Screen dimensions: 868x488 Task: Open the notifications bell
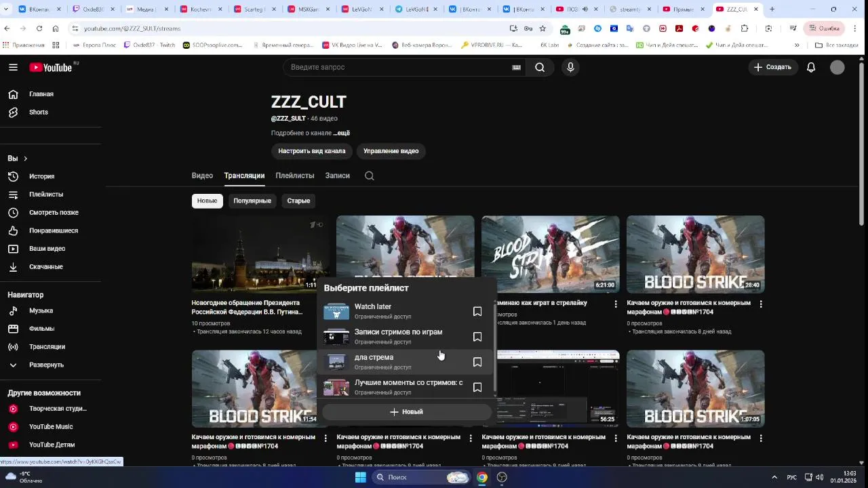(x=811, y=67)
